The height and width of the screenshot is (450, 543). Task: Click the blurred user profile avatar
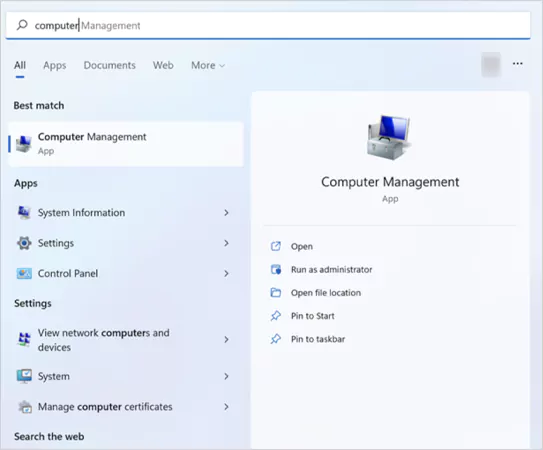tap(491, 64)
